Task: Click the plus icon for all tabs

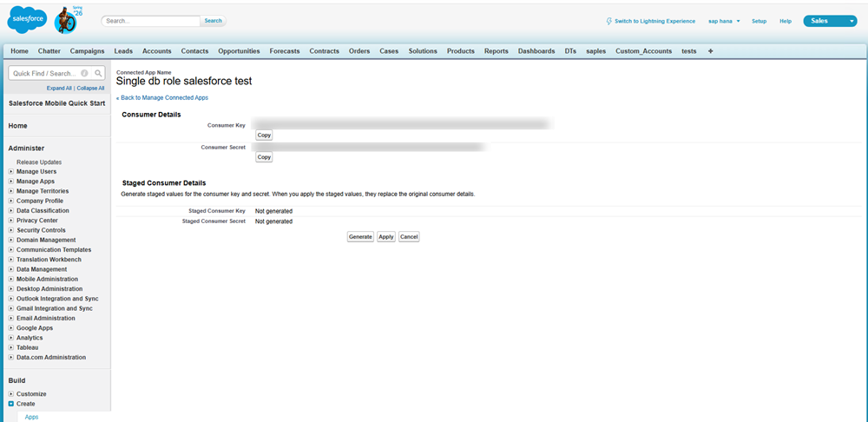Action: 711,51
